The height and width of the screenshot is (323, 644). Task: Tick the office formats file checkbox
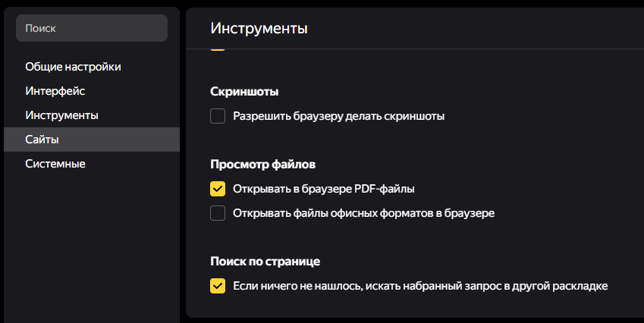(x=218, y=213)
